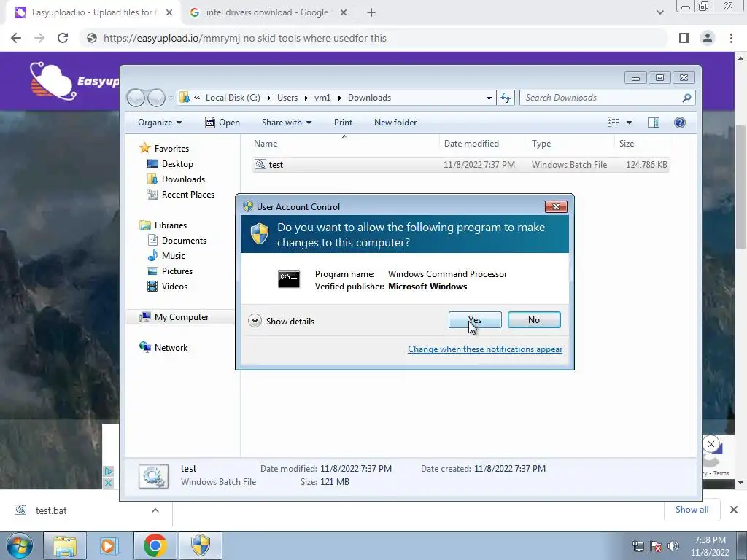Click New folder in the Explorer toolbar
This screenshot has width=747, height=560.
(395, 122)
